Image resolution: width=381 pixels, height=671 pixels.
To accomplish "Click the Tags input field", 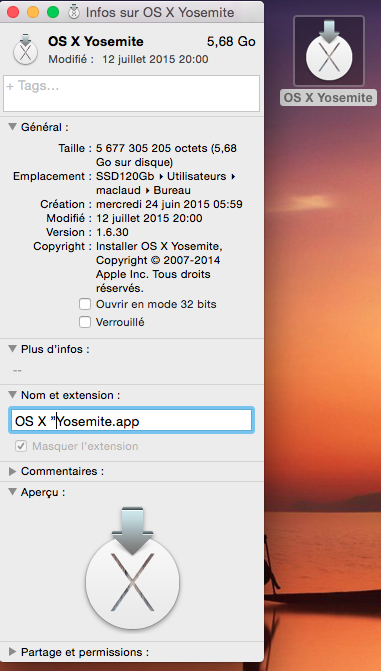I will pyautogui.click(x=131, y=93).
